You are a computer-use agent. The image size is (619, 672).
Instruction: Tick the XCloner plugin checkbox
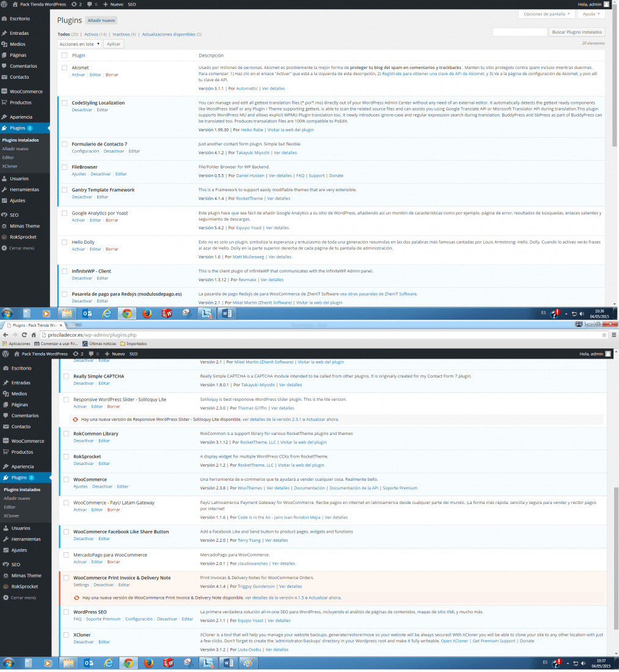click(x=66, y=635)
